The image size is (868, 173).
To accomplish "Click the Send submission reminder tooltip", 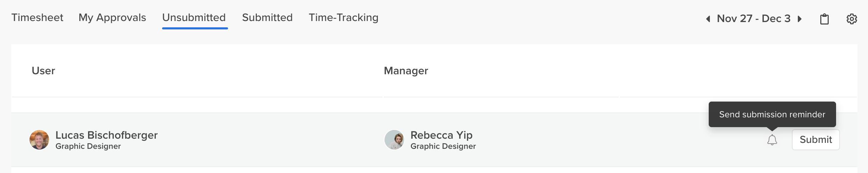I will [x=772, y=115].
